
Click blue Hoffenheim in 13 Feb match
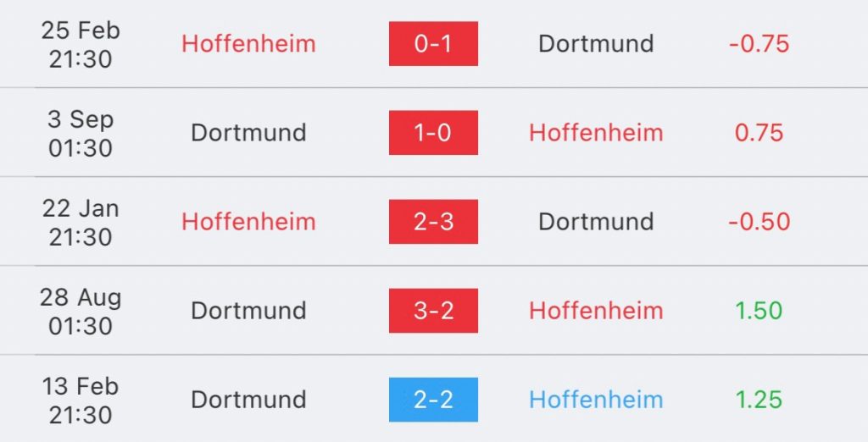596,400
